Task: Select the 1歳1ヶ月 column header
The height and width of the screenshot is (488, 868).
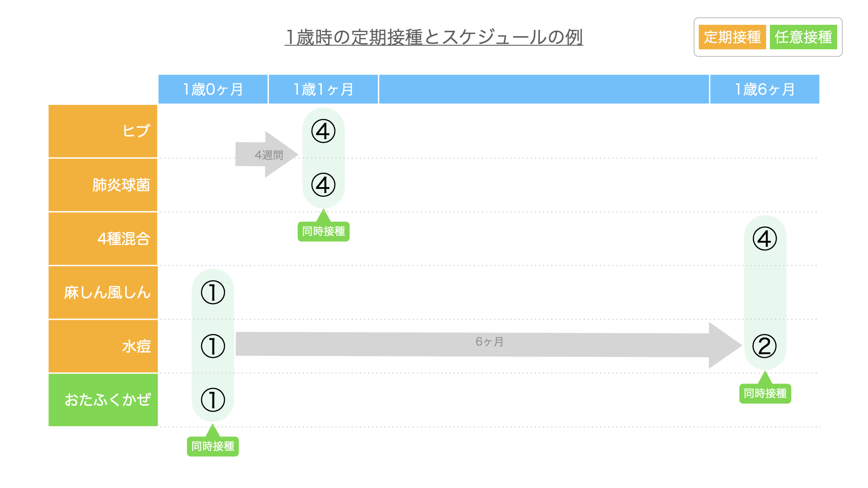Action: (323, 89)
